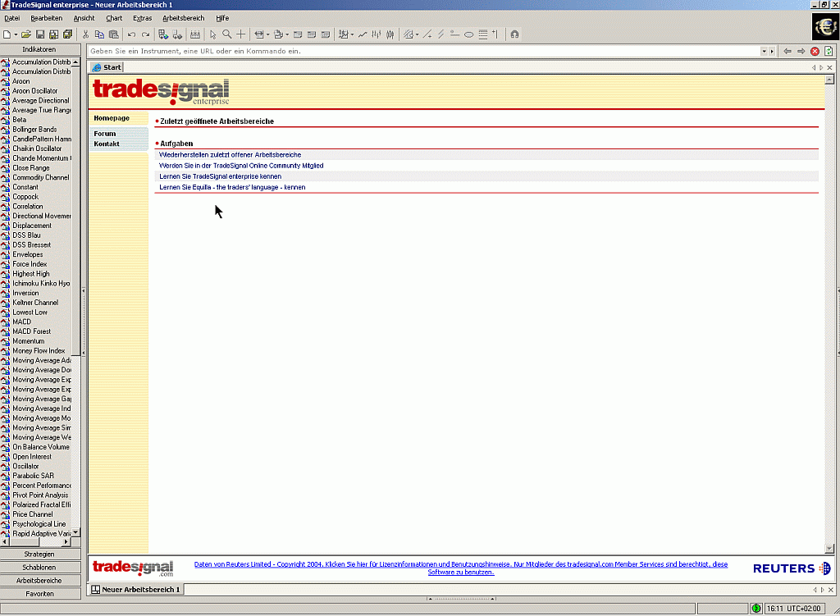Select the trendline drawing tool
840x616 pixels.
click(x=427, y=34)
